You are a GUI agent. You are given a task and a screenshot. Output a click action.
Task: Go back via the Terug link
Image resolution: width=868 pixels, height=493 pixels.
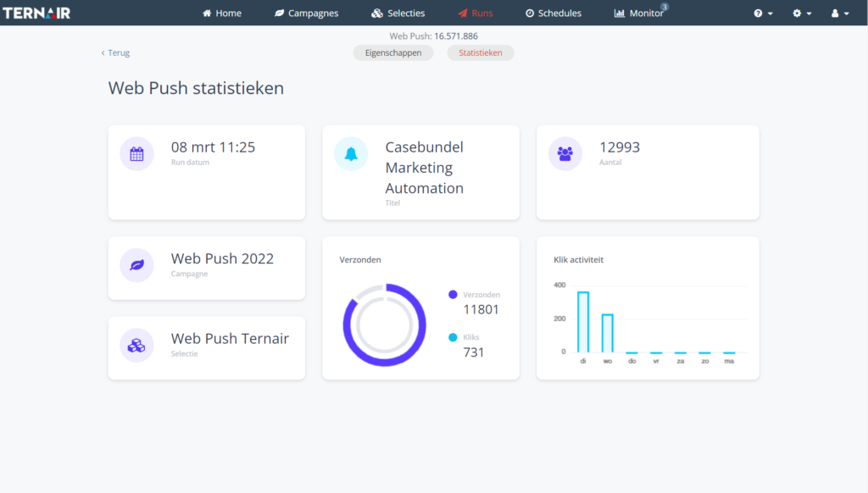115,53
